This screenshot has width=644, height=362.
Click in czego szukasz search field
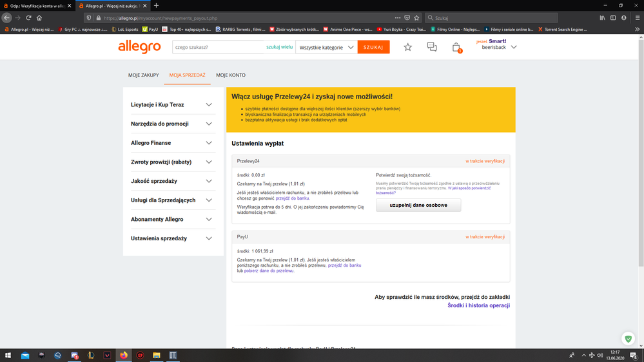pos(219,47)
